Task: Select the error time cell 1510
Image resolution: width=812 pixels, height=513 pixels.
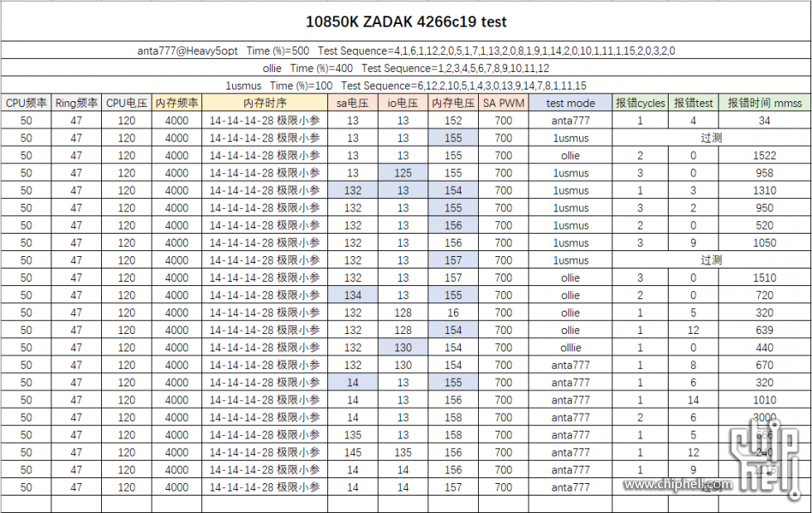Action: 764,278
